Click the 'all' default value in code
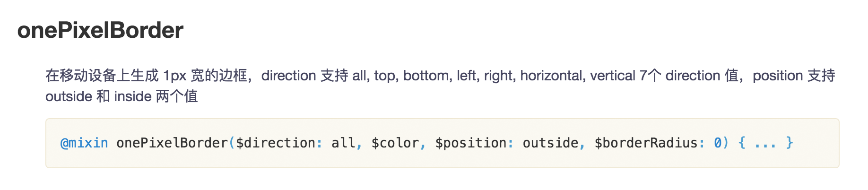 pyautogui.click(x=343, y=143)
